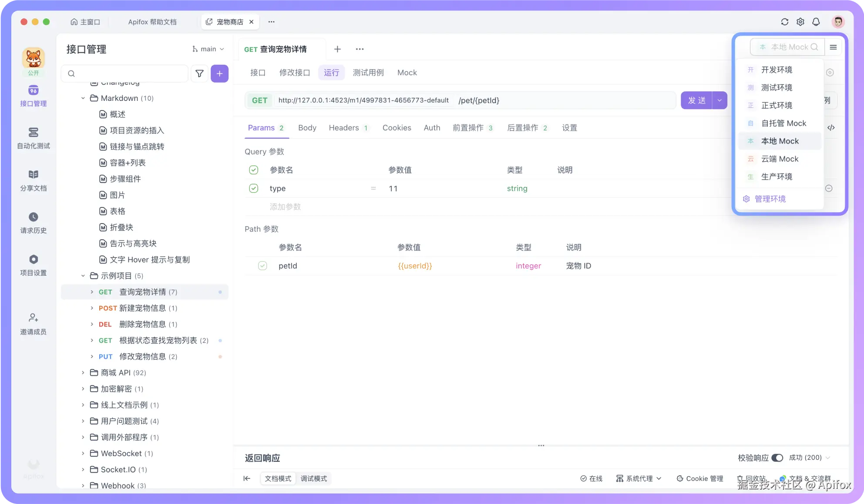Click the filter funnel icon
864x504 pixels.
(199, 73)
